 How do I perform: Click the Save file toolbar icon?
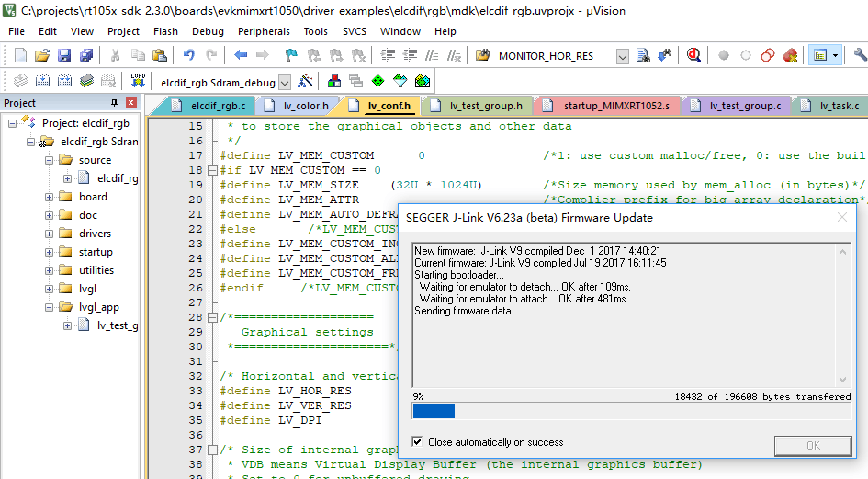pyautogui.click(x=64, y=55)
